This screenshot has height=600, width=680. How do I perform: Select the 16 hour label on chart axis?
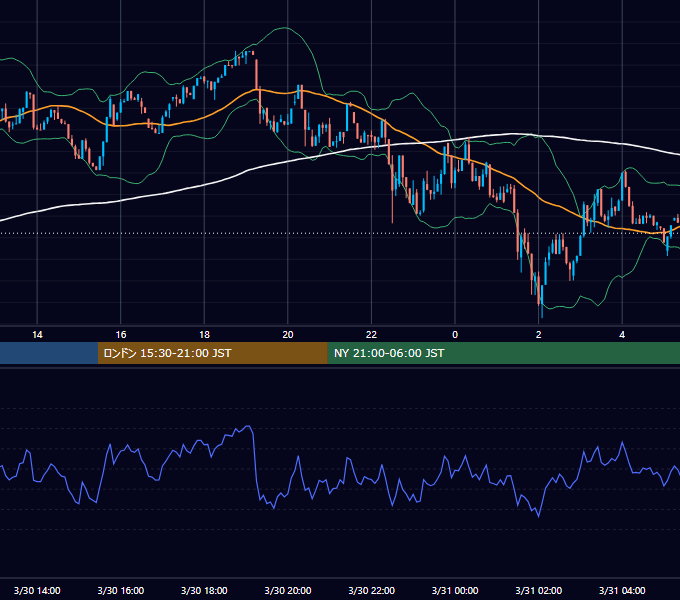coord(121,335)
